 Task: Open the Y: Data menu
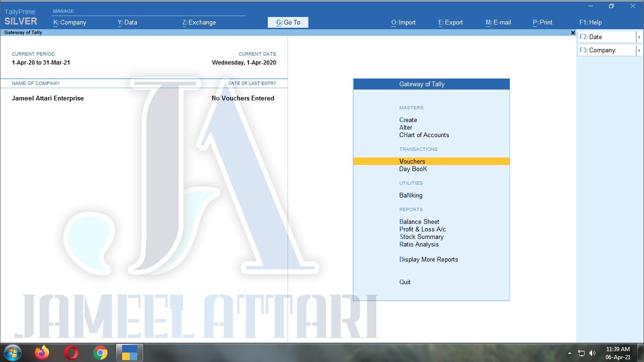[x=127, y=22]
